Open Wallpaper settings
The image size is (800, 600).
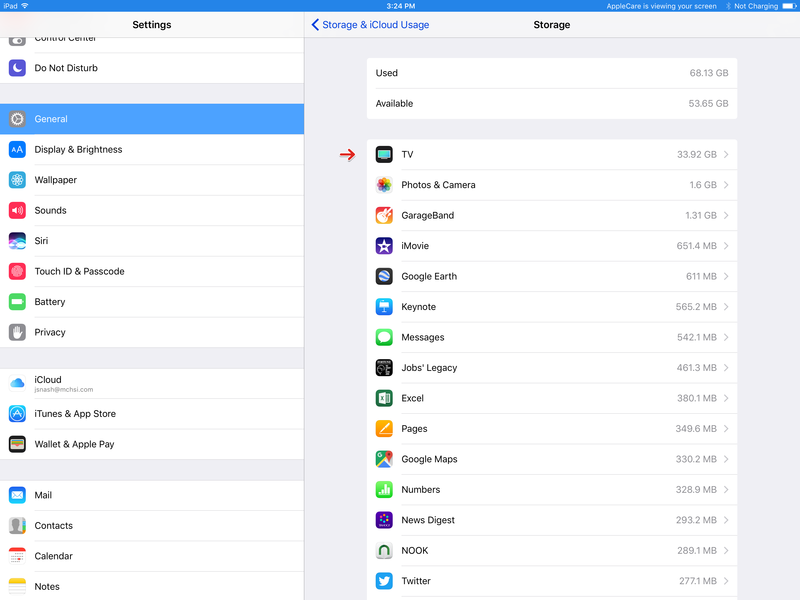click(x=152, y=180)
